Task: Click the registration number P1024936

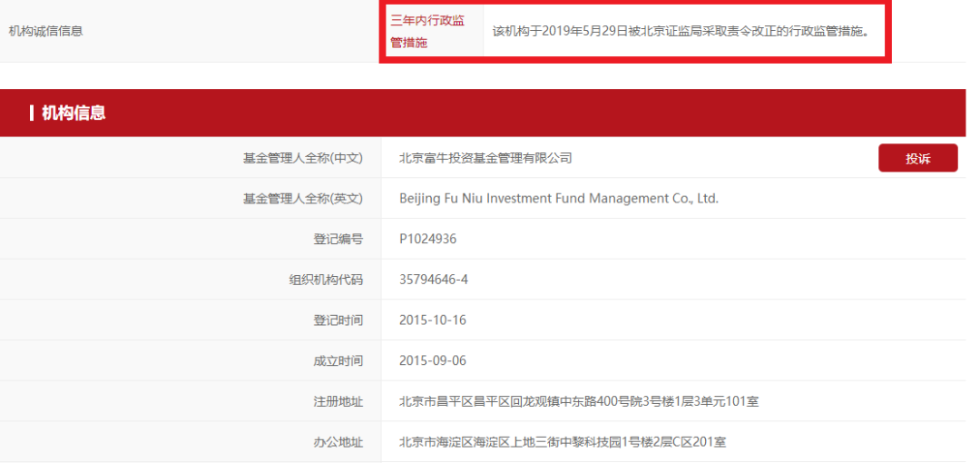Action: coord(428,239)
